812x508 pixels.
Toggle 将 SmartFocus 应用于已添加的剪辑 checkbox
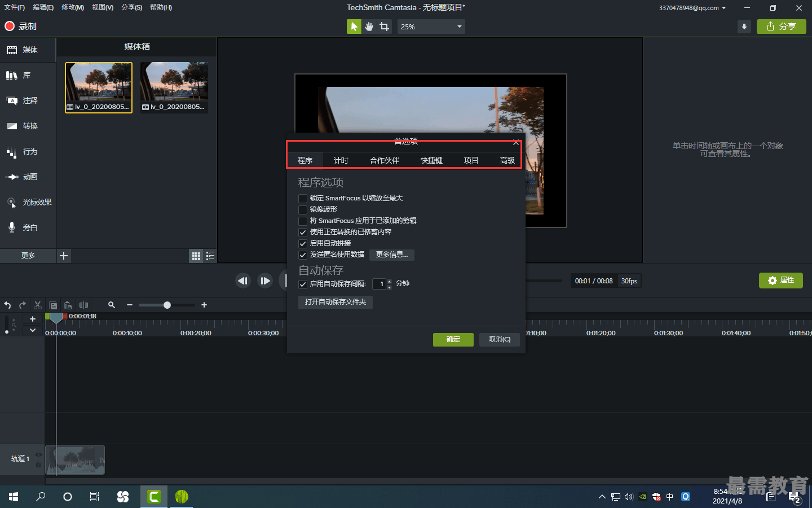tap(303, 221)
